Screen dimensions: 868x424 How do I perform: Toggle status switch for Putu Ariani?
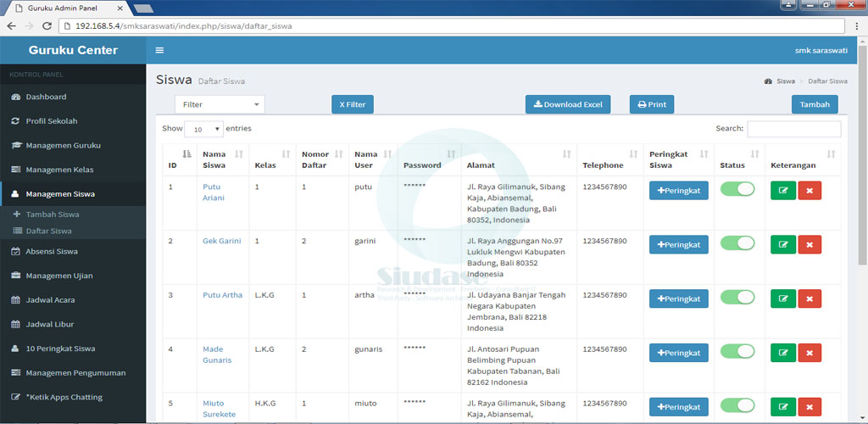coord(737,189)
